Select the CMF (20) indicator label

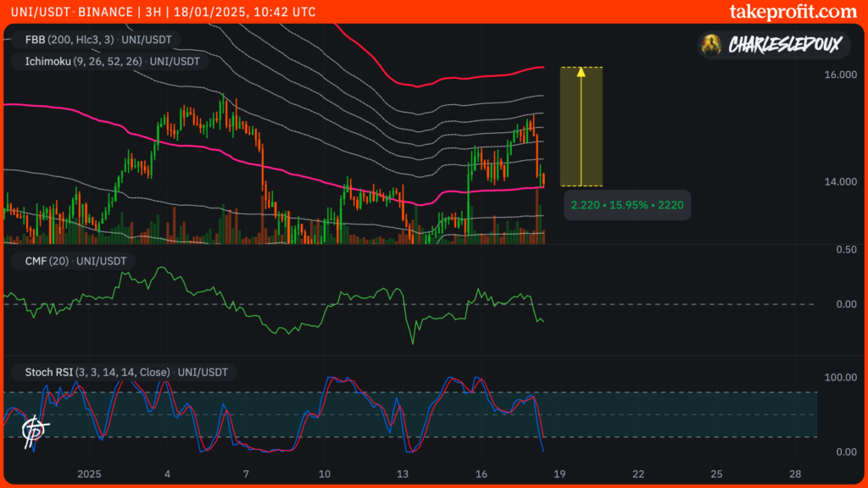(70, 261)
